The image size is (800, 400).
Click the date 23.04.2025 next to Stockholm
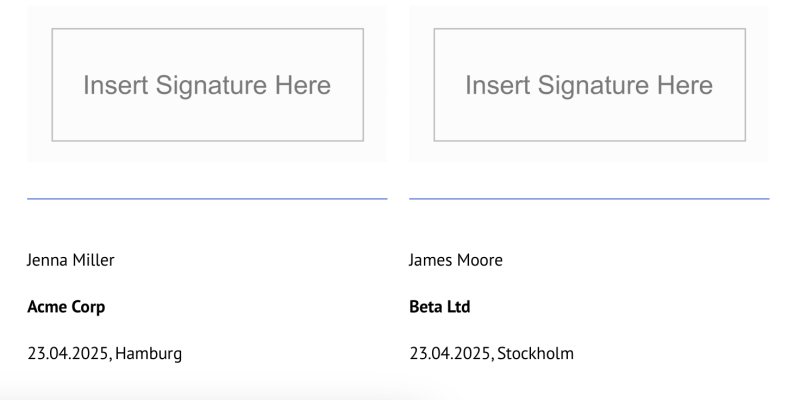tap(450, 354)
